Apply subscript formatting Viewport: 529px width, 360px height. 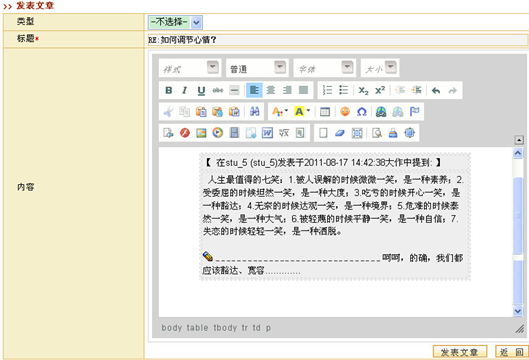pos(363,90)
